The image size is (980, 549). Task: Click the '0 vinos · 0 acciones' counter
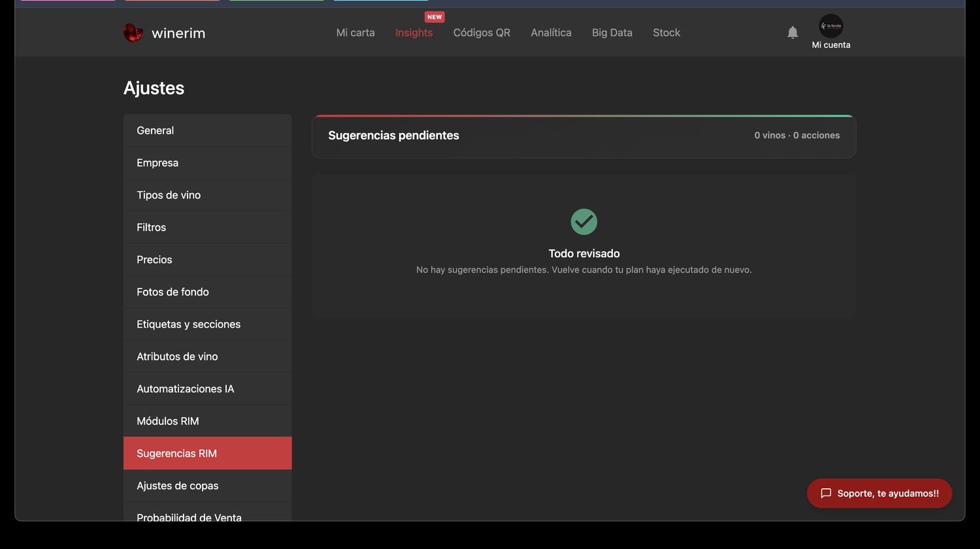pos(797,135)
